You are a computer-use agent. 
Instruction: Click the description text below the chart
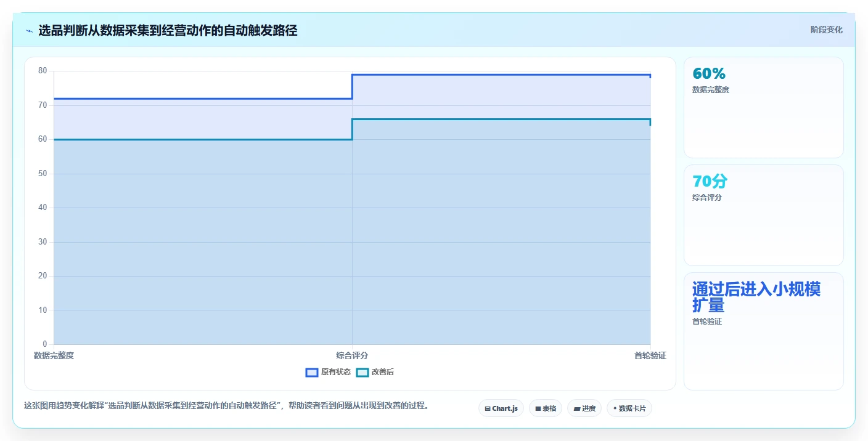(x=226, y=406)
